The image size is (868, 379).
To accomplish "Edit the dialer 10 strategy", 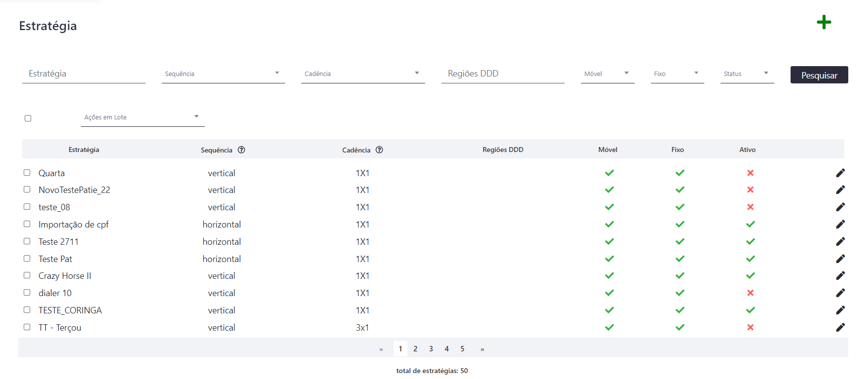I will 840,293.
